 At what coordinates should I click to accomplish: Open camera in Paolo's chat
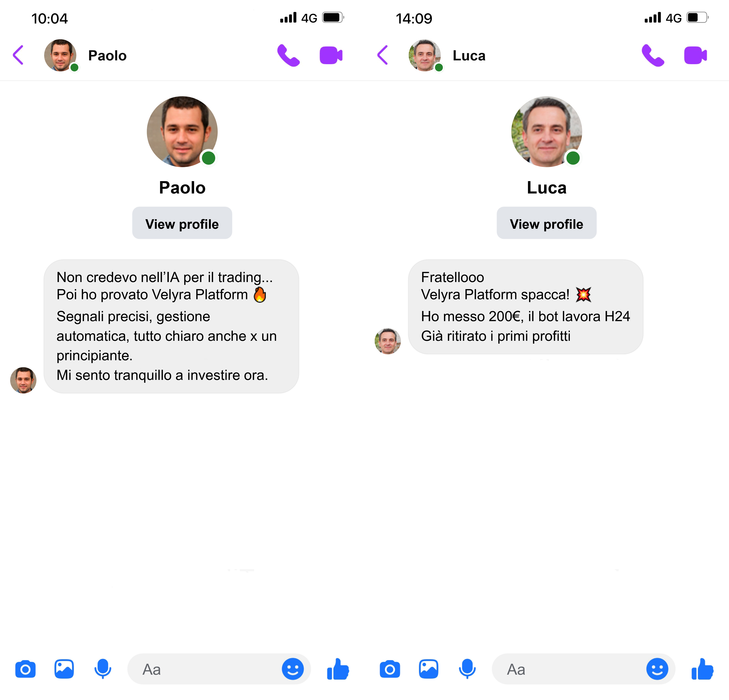pyautogui.click(x=25, y=669)
